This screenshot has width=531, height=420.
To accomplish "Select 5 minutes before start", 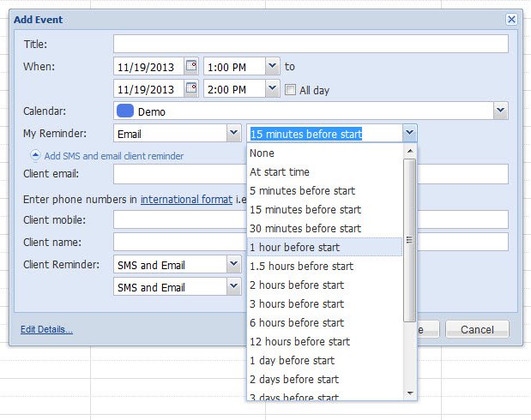I will [x=324, y=191].
